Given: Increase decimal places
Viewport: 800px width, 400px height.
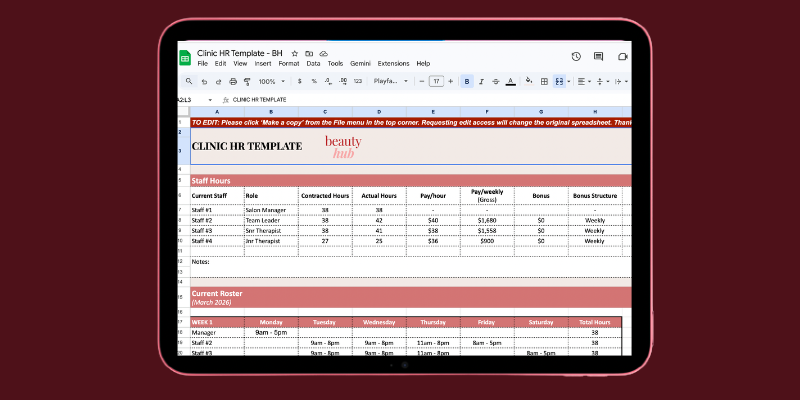Looking at the screenshot, I should (343, 82).
